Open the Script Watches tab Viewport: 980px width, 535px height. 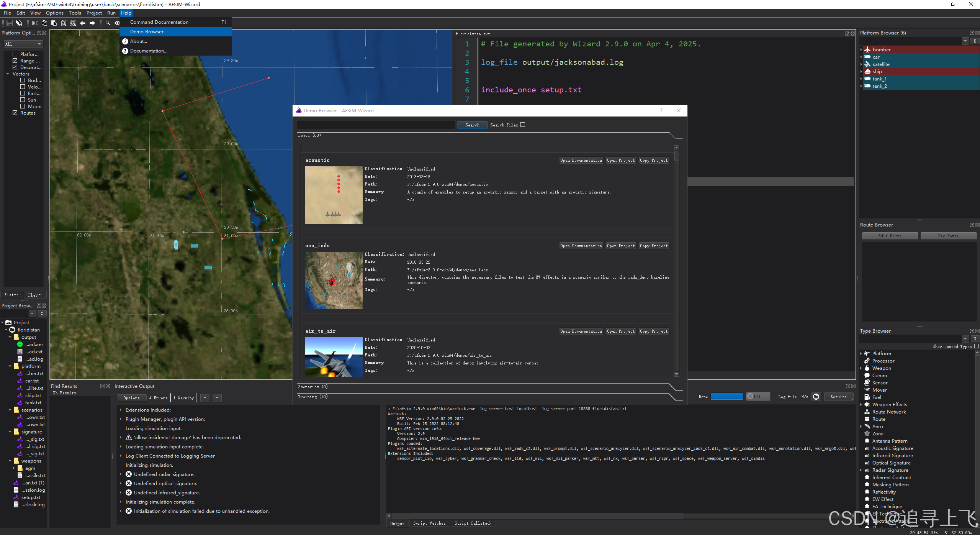pyautogui.click(x=429, y=523)
